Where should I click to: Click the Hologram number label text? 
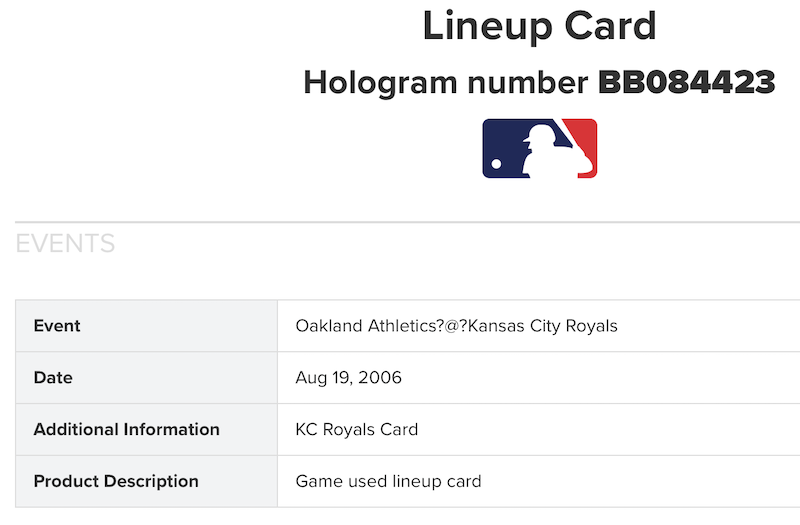click(446, 83)
